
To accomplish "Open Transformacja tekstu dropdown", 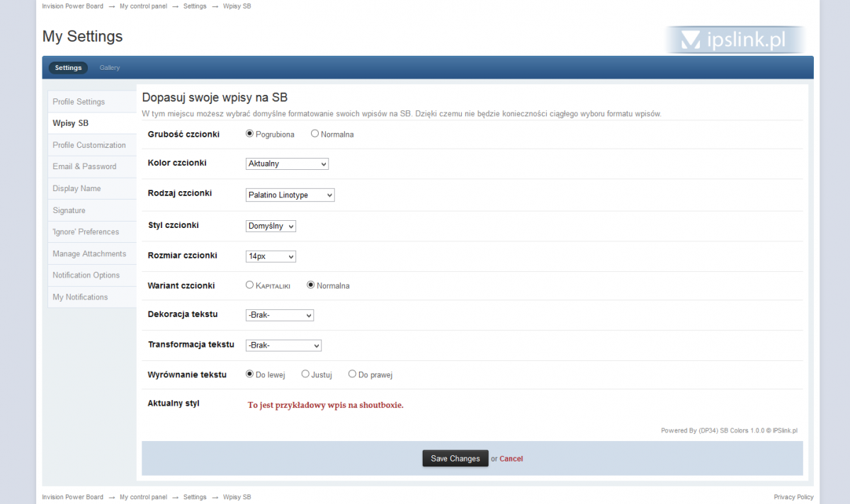I will [x=283, y=345].
